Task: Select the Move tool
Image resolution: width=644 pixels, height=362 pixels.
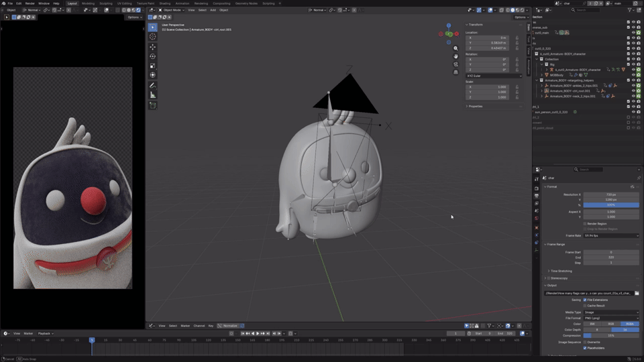Action: [x=153, y=47]
